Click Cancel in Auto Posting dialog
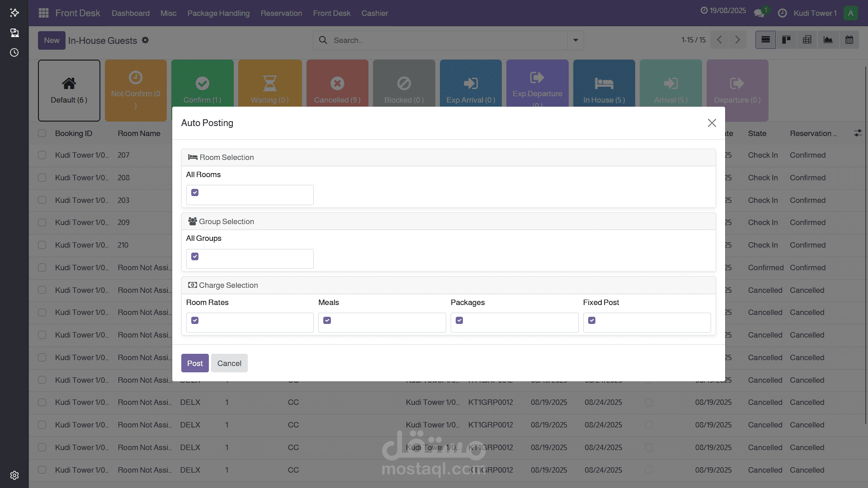 pyautogui.click(x=229, y=363)
